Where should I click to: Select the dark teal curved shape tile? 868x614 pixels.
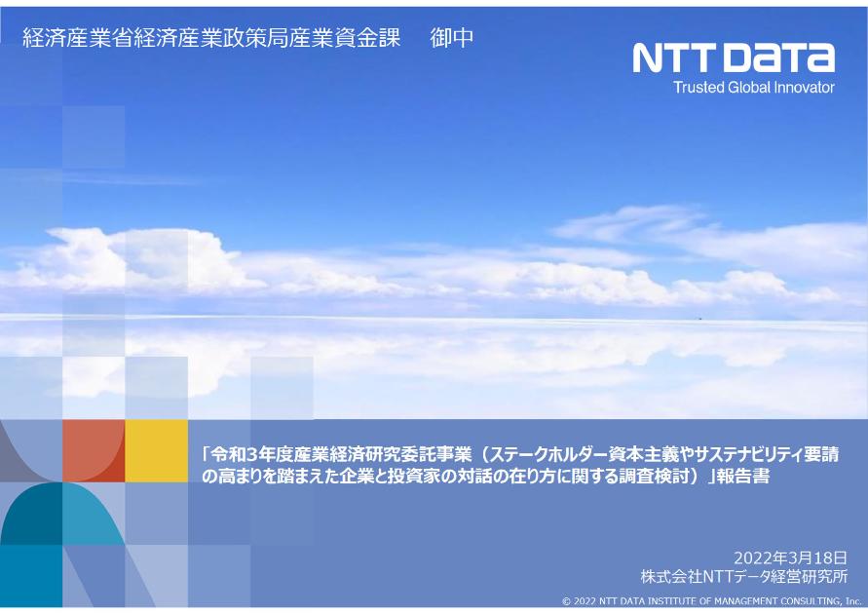tap(34, 517)
